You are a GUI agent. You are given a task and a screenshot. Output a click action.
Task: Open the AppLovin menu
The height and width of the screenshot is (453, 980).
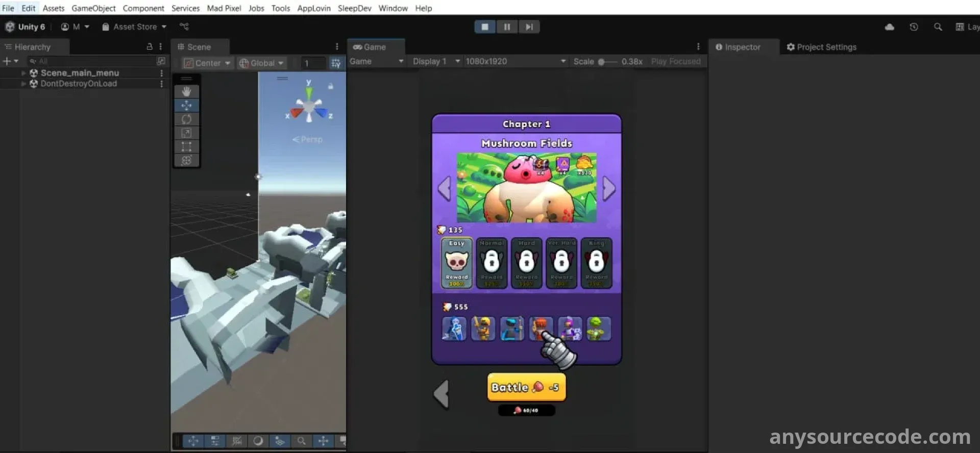(x=314, y=8)
